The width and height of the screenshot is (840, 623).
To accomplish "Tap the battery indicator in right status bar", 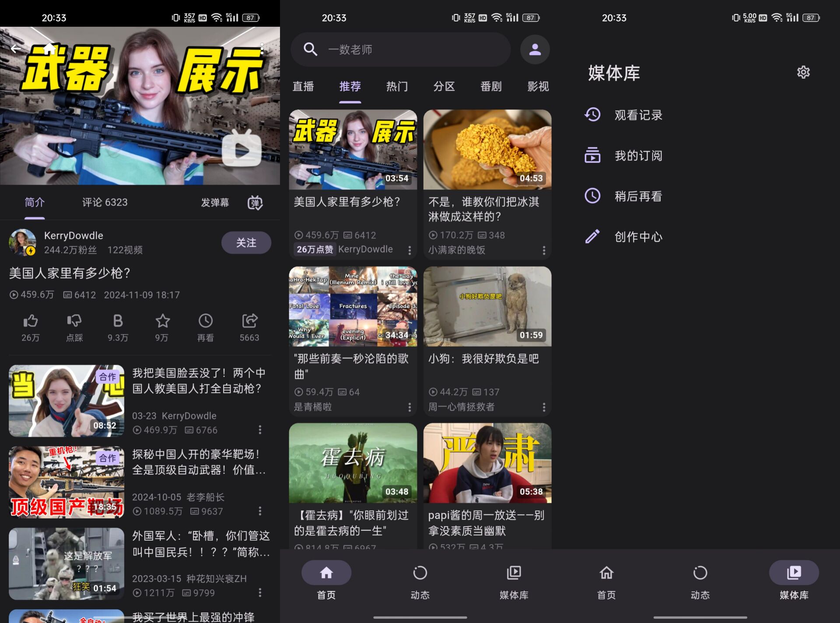I will pyautogui.click(x=812, y=18).
